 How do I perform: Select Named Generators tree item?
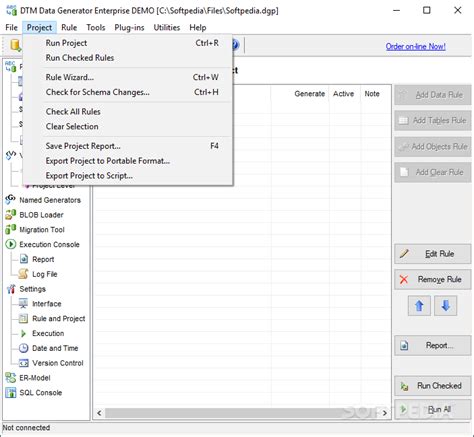pyautogui.click(x=50, y=200)
